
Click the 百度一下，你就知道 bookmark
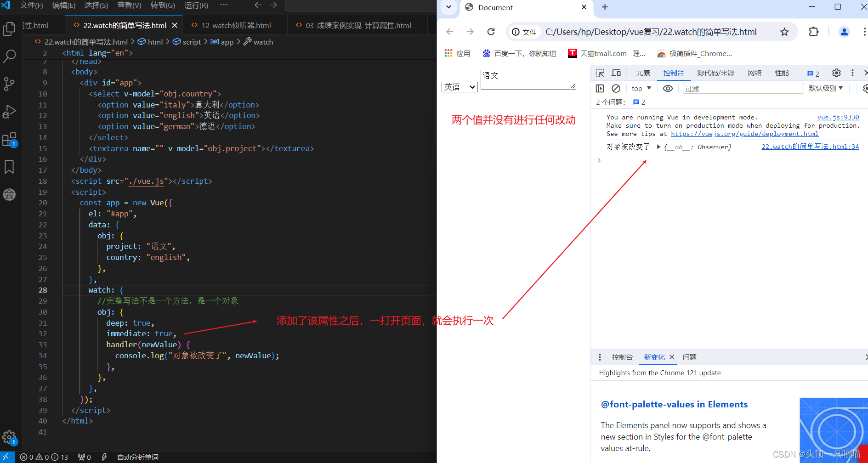[520, 54]
